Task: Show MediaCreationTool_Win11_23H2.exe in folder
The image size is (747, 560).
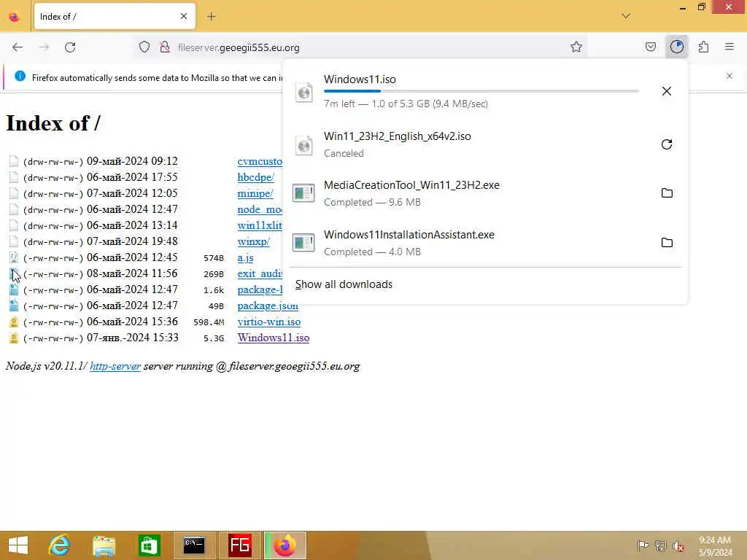Action: (x=667, y=192)
